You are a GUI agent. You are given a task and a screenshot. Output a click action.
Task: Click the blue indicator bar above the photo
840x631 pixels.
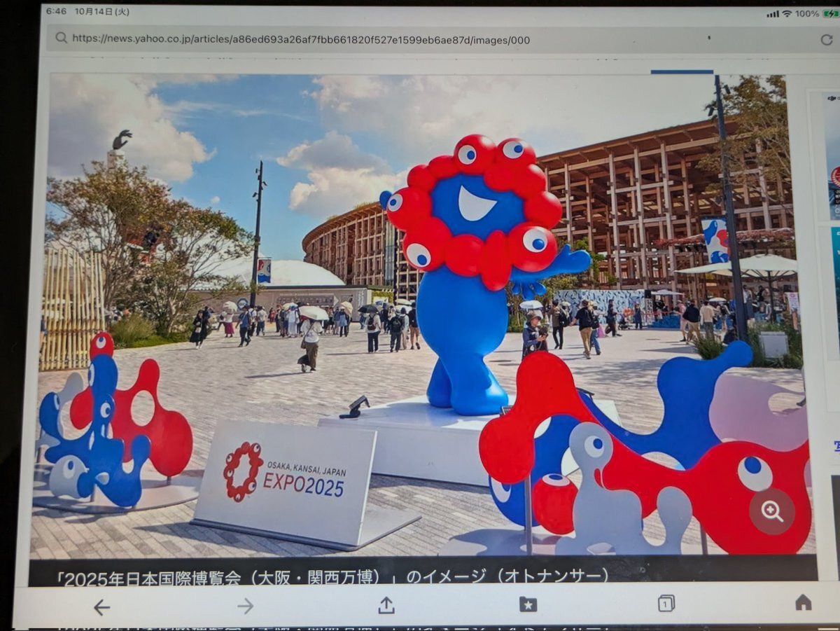682,71
